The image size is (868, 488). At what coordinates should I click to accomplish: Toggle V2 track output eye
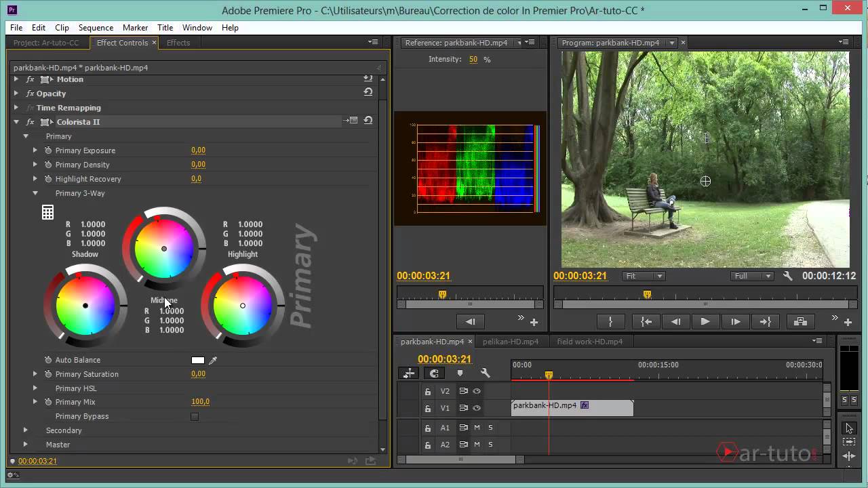pyautogui.click(x=477, y=391)
